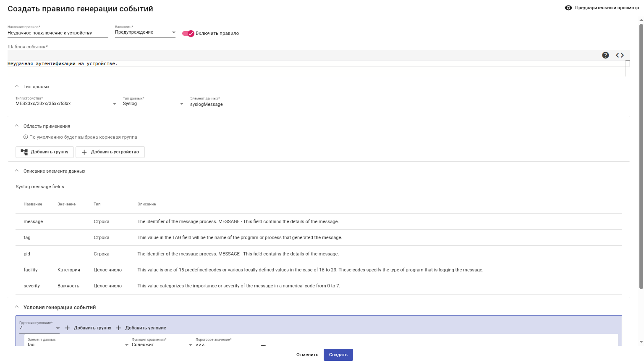This screenshot has height=363, width=644.
Task: Click the 'Отменить' button
Action: 307,355
